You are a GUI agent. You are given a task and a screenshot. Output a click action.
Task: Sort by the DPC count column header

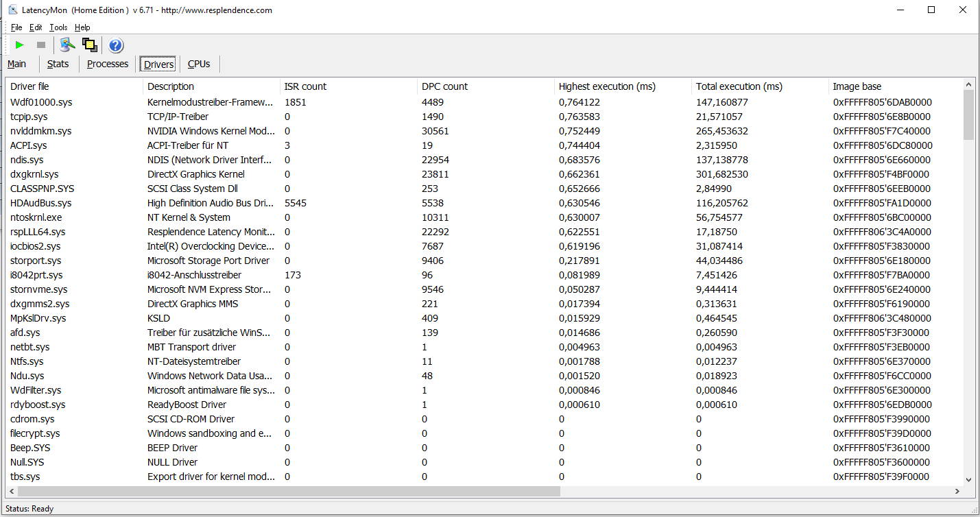tap(486, 86)
